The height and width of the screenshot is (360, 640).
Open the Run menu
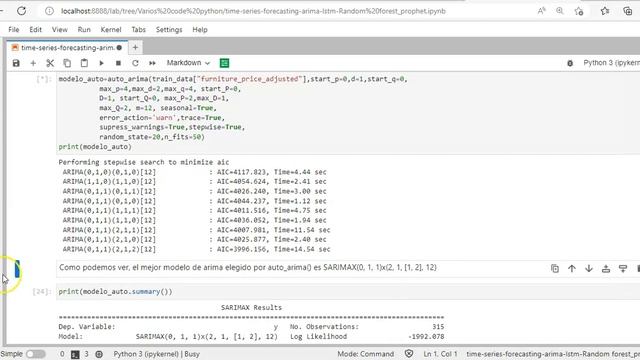coord(84,29)
